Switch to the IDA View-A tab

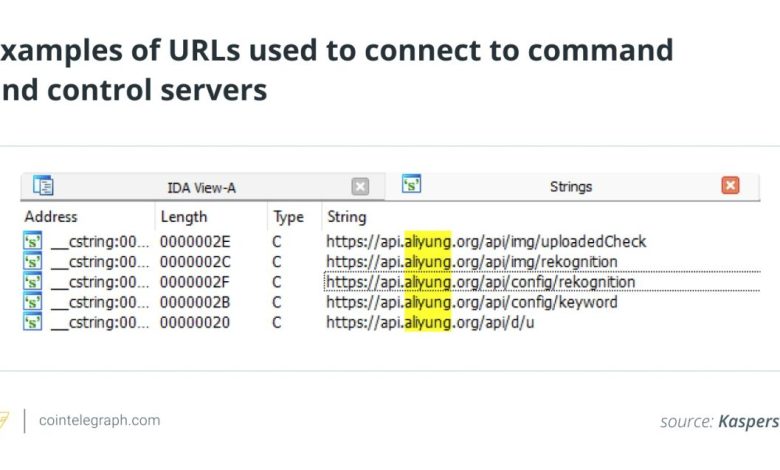pos(200,187)
